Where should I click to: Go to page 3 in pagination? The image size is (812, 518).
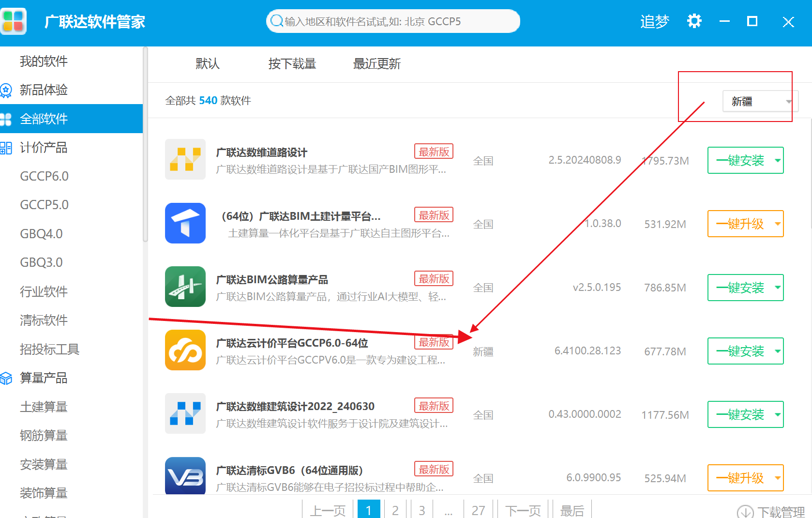pos(422,510)
